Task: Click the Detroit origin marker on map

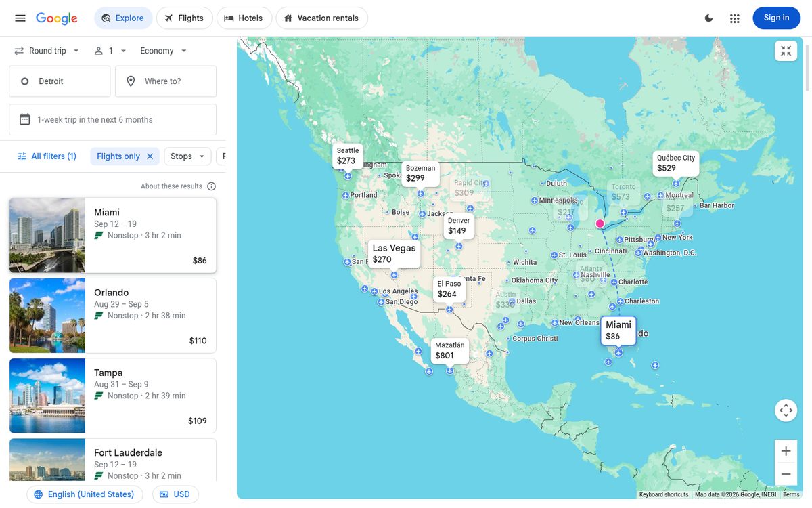Action: click(x=600, y=224)
